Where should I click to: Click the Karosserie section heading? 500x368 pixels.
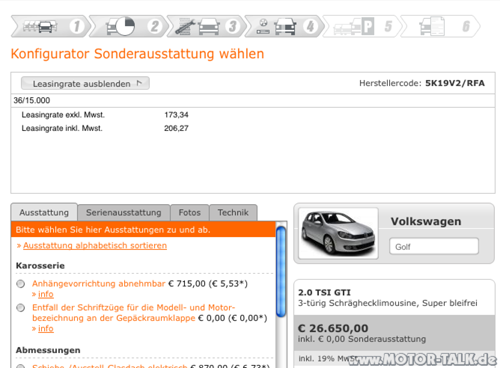[x=40, y=266]
